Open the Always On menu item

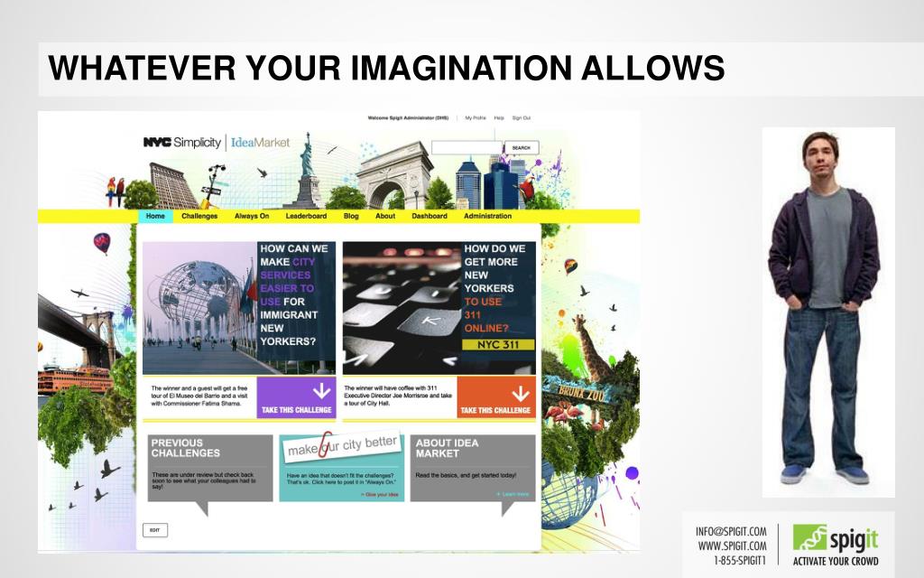(x=252, y=217)
